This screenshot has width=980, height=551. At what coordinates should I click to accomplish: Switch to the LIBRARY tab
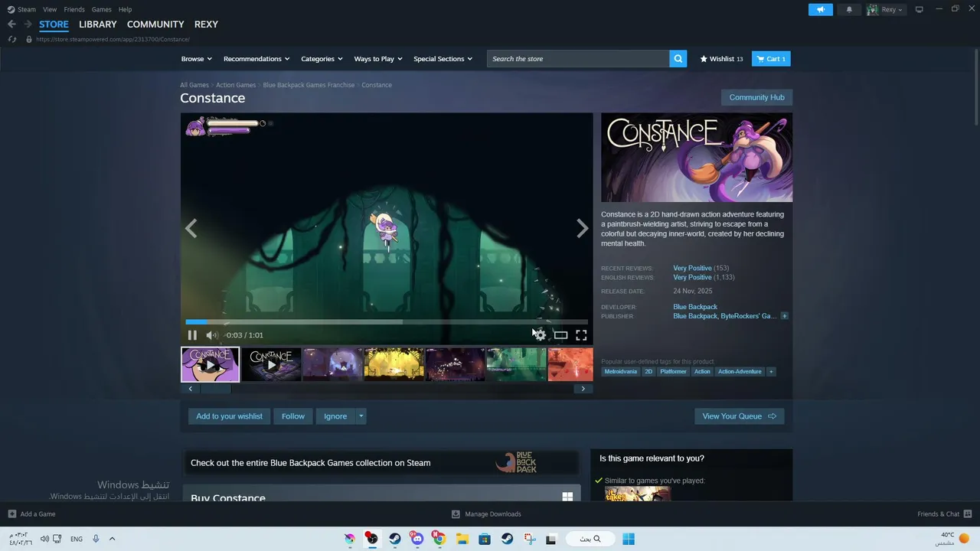click(98, 24)
